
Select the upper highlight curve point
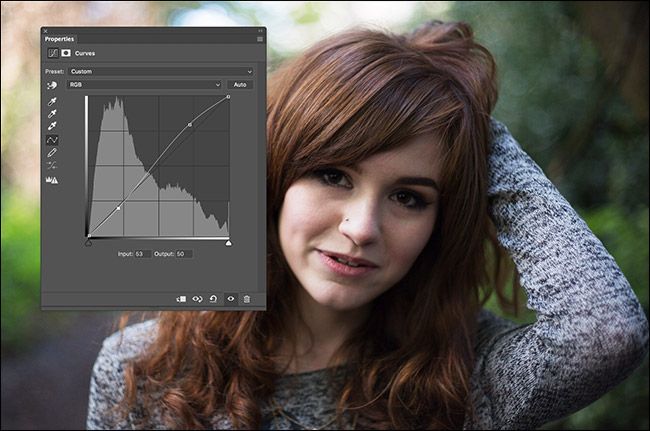[x=190, y=125]
